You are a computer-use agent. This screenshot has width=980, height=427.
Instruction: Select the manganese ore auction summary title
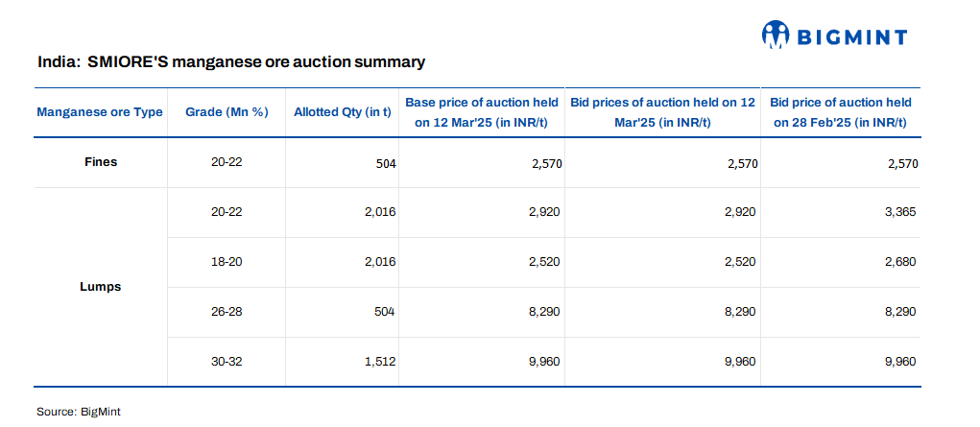tap(230, 62)
